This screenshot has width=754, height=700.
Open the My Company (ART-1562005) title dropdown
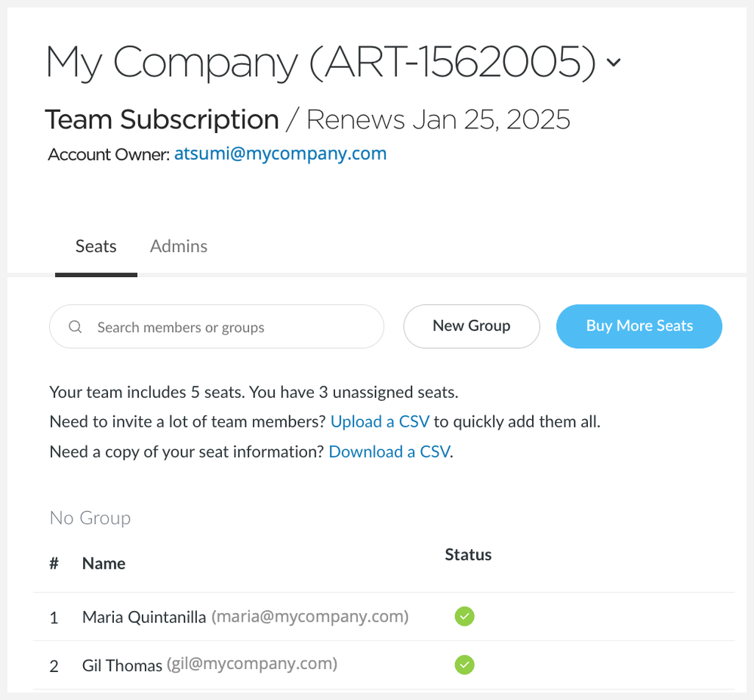(320, 62)
